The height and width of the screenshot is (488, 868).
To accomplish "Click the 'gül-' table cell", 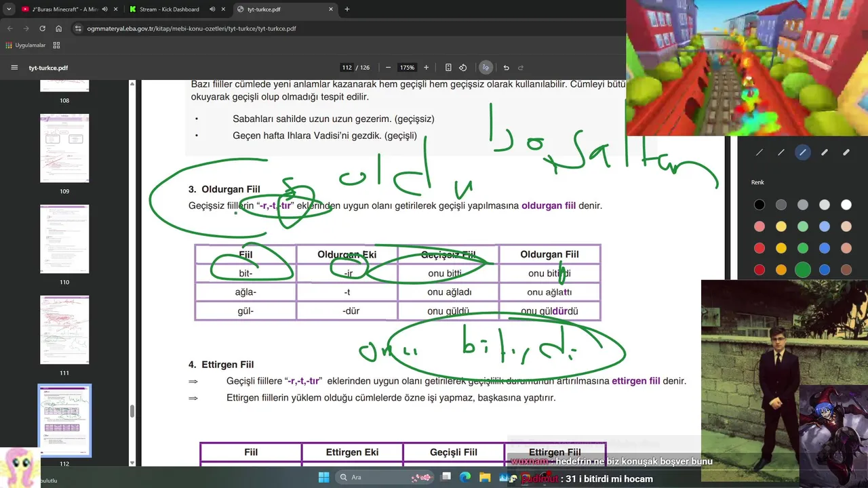I will (245, 311).
